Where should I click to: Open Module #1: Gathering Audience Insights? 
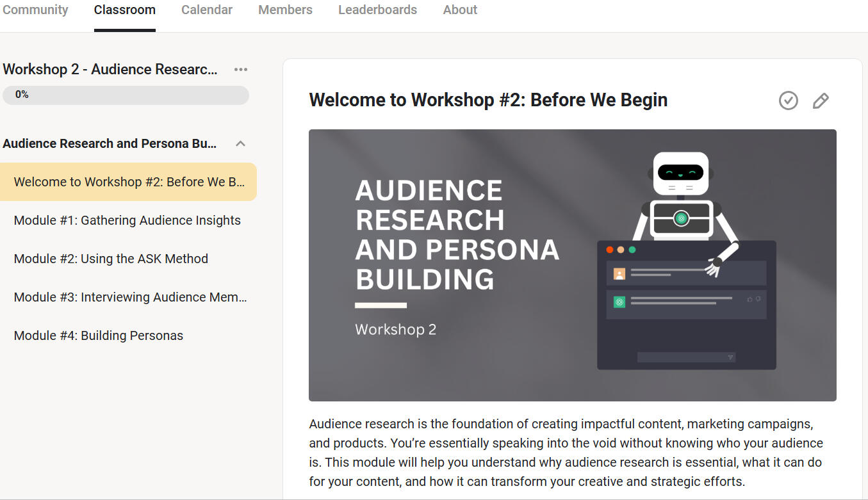(x=127, y=220)
